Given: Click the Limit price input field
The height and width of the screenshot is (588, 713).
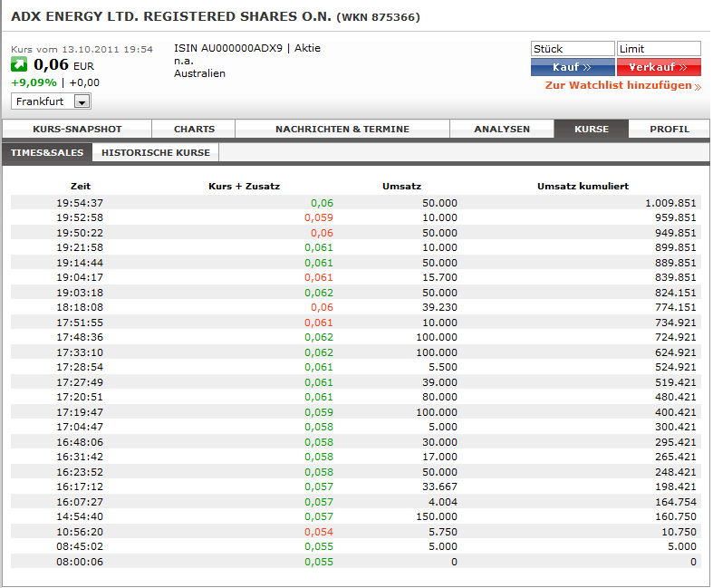Looking at the screenshot, I should pos(659,49).
